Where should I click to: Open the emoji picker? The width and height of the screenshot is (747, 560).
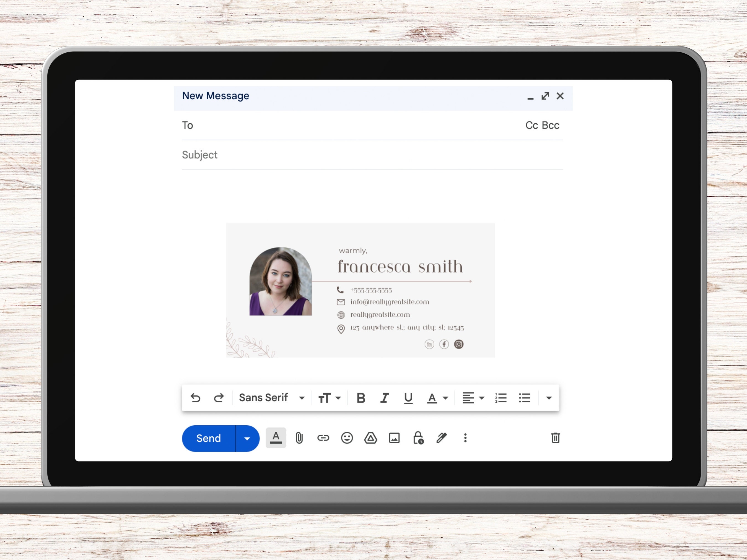tap(346, 438)
